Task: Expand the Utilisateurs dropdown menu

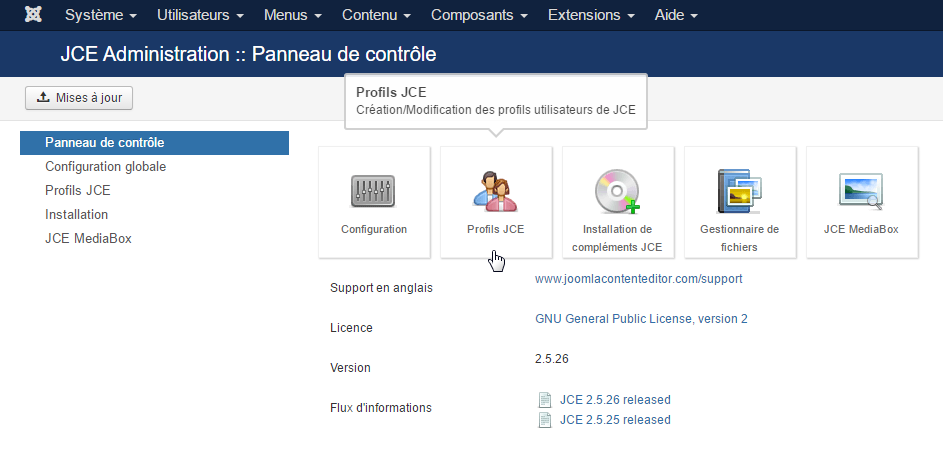Action: [x=200, y=15]
